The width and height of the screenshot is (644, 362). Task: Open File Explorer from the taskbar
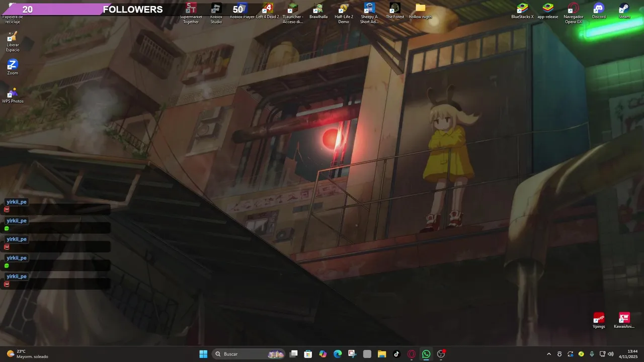(x=382, y=354)
